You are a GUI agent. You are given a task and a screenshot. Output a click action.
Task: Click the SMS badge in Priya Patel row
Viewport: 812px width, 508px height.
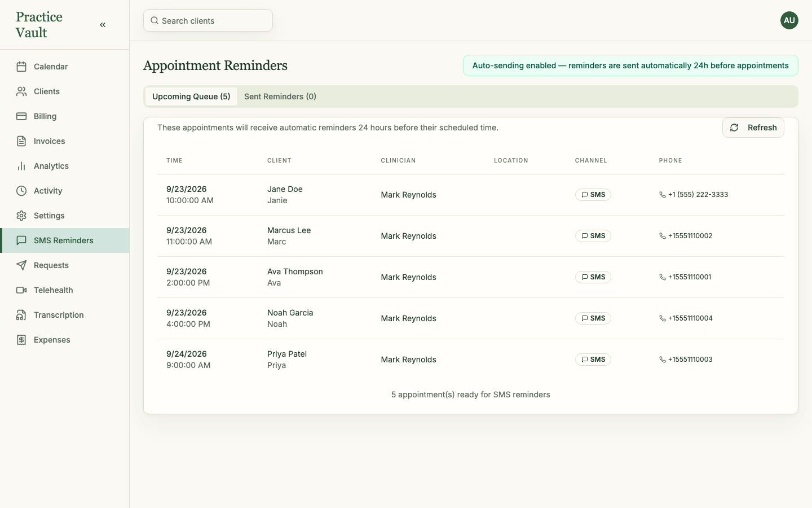pos(593,360)
